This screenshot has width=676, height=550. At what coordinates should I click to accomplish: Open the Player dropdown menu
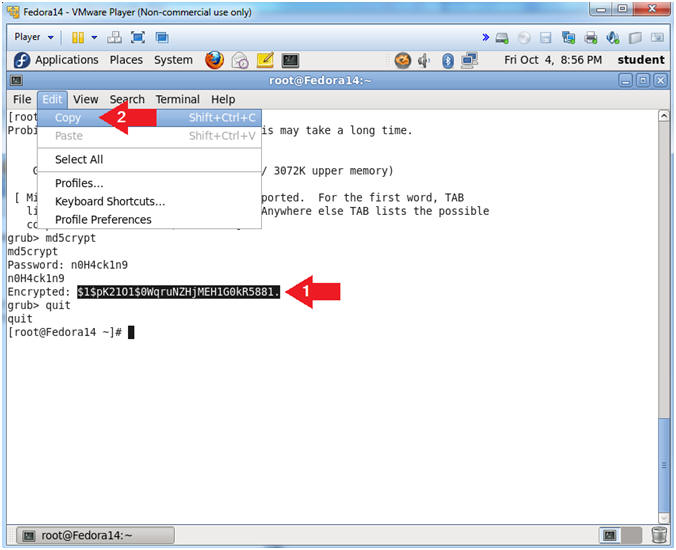coord(34,38)
